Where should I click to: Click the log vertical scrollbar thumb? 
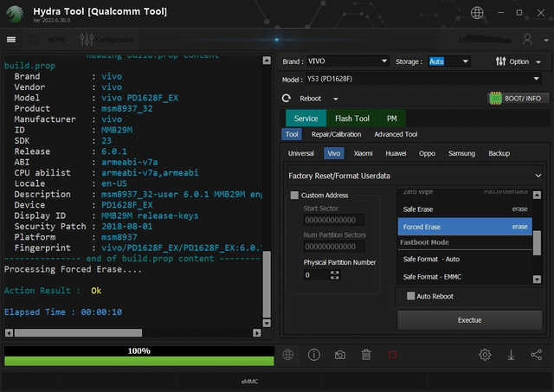pos(267,285)
